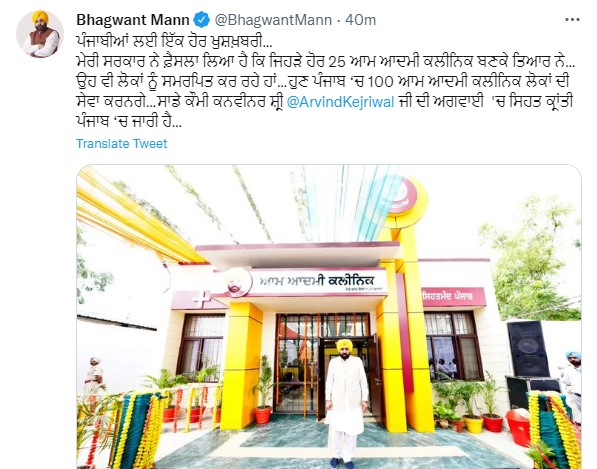Click the black loudspeaker in the photo
Screen dimensions: 597x469
(528, 349)
